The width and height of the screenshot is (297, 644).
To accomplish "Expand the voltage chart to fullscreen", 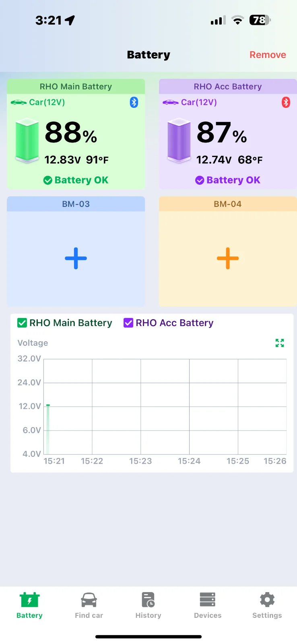I will tap(280, 343).
